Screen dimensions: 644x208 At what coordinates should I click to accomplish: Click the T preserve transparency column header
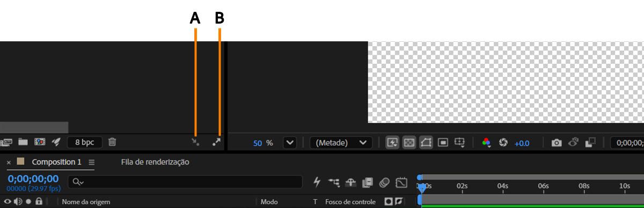(x=315, y=202)
